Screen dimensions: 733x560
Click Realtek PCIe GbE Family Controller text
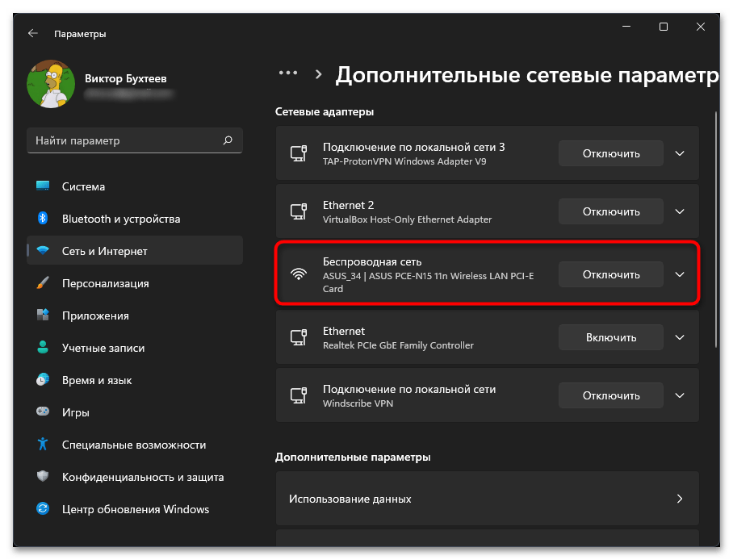[398, 345]
